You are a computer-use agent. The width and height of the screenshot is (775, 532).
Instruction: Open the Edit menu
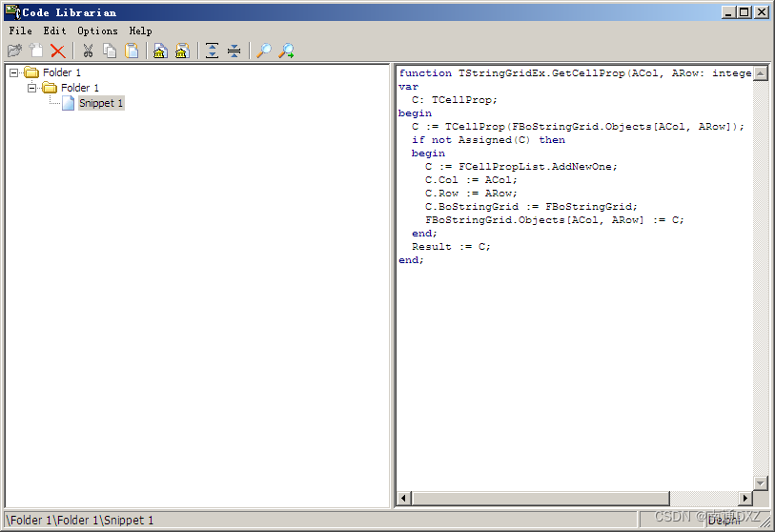(x=54, y=31)
